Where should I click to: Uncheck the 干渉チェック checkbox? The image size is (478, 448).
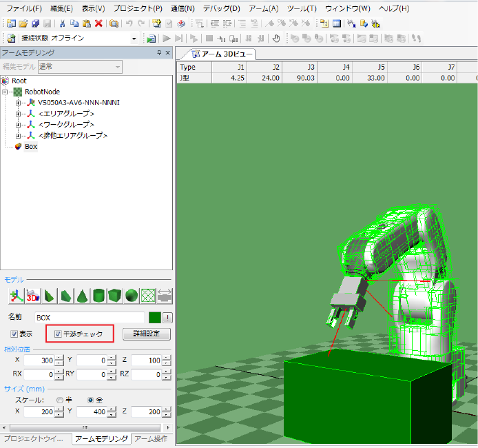58,334
